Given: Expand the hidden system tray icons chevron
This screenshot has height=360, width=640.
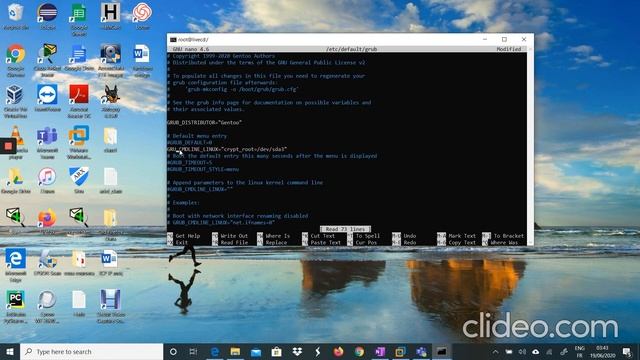Looking at the screenshot, I should [x=496, y=352].
